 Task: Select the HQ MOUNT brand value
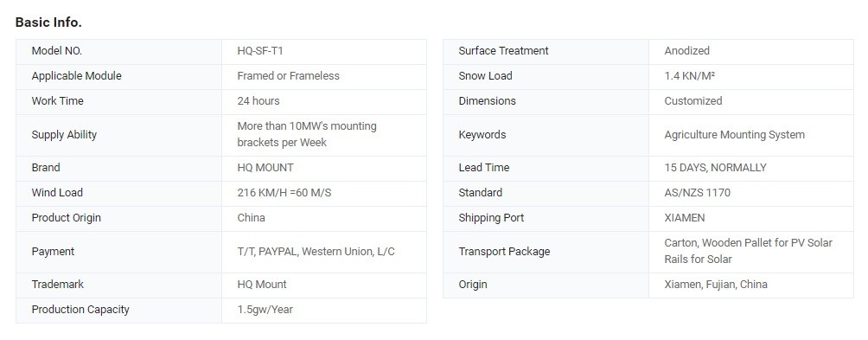click(x=265, y=168)
